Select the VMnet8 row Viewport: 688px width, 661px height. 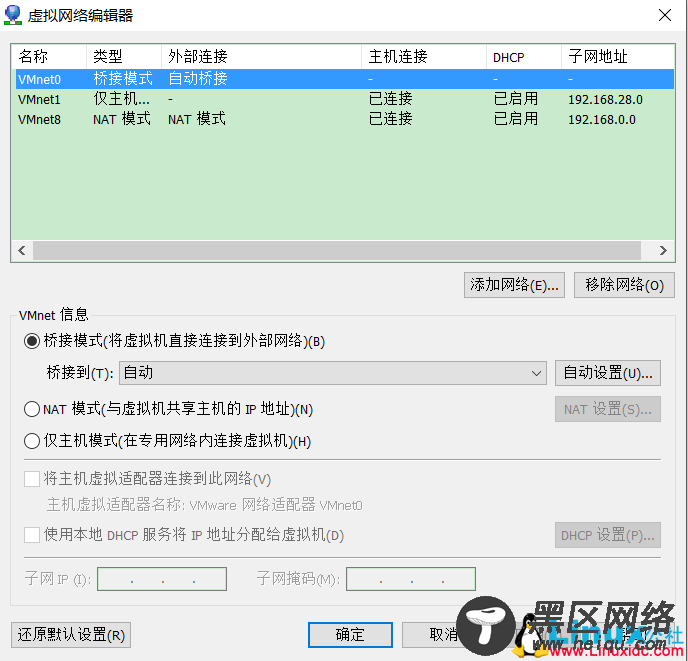[344, 119]
